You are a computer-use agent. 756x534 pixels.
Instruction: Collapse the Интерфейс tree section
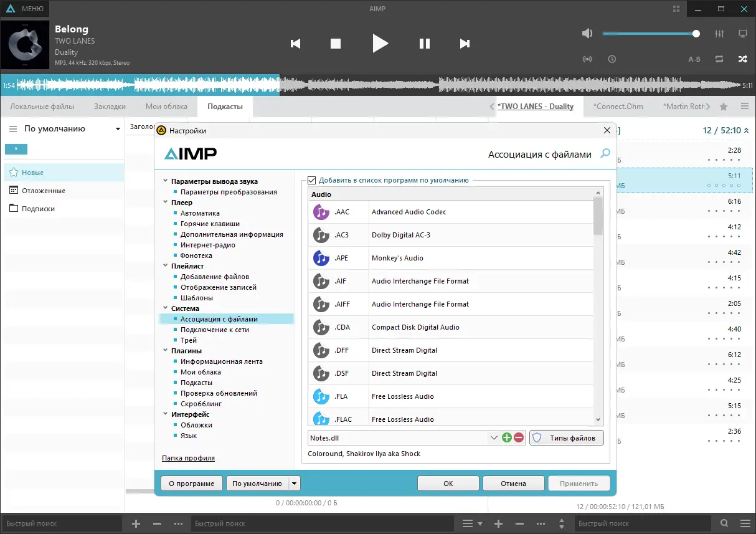click(x=165, y=414)
